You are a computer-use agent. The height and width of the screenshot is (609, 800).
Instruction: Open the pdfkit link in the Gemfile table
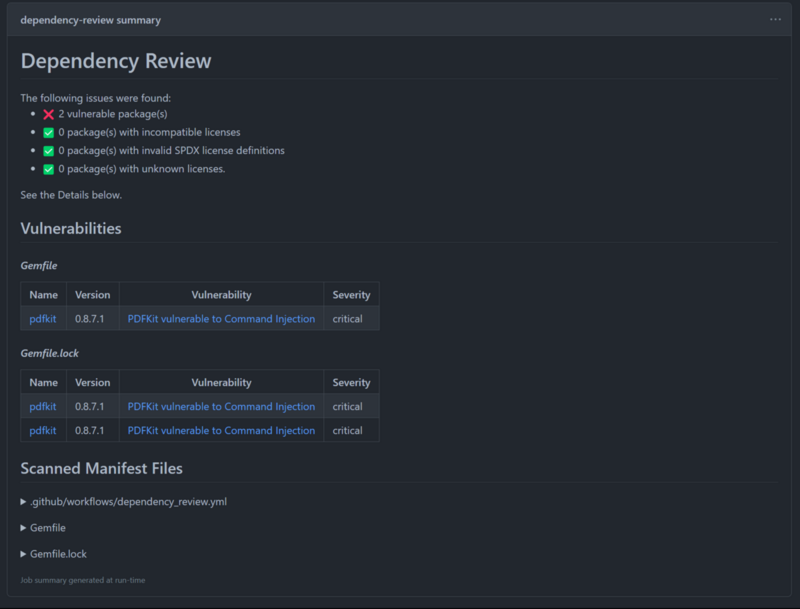pos(42,318)
